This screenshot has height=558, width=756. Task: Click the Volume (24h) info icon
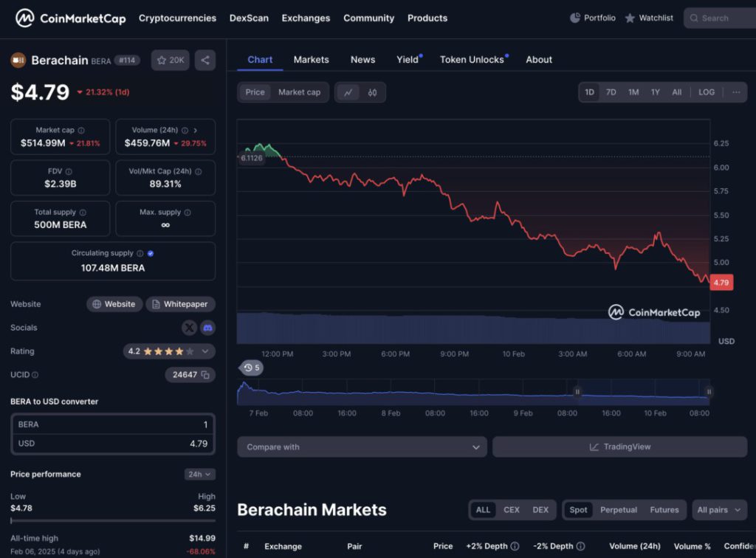(185, 130)
